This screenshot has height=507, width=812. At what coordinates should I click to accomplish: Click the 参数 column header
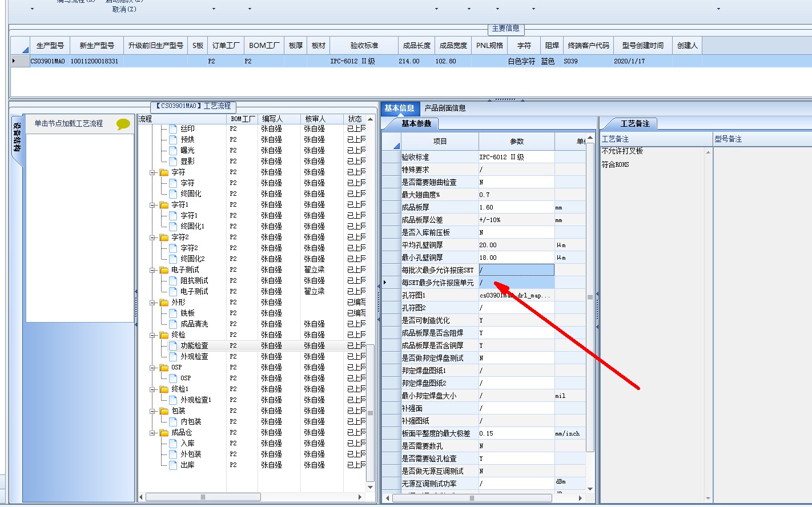[x=516, y=142]
